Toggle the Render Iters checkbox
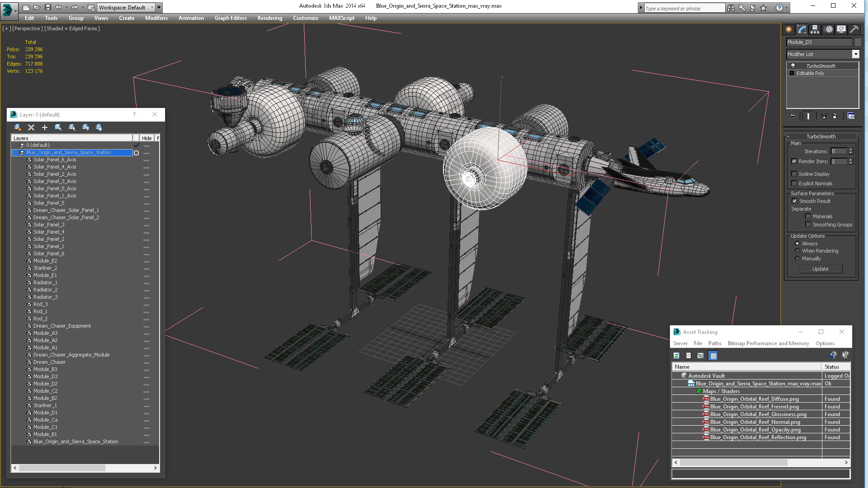 [x=794, y=161]
